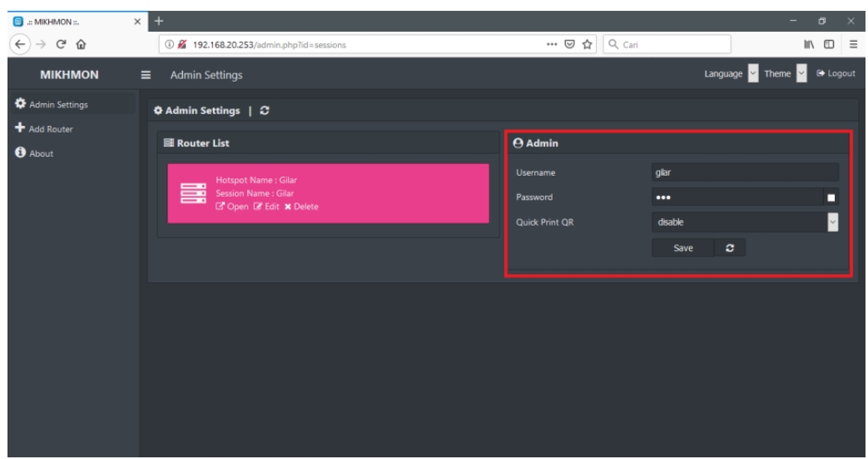Click the Hotspot Name : Gilar text
Image resolution: width=868 pixels, height=459 pixels.
256,180
